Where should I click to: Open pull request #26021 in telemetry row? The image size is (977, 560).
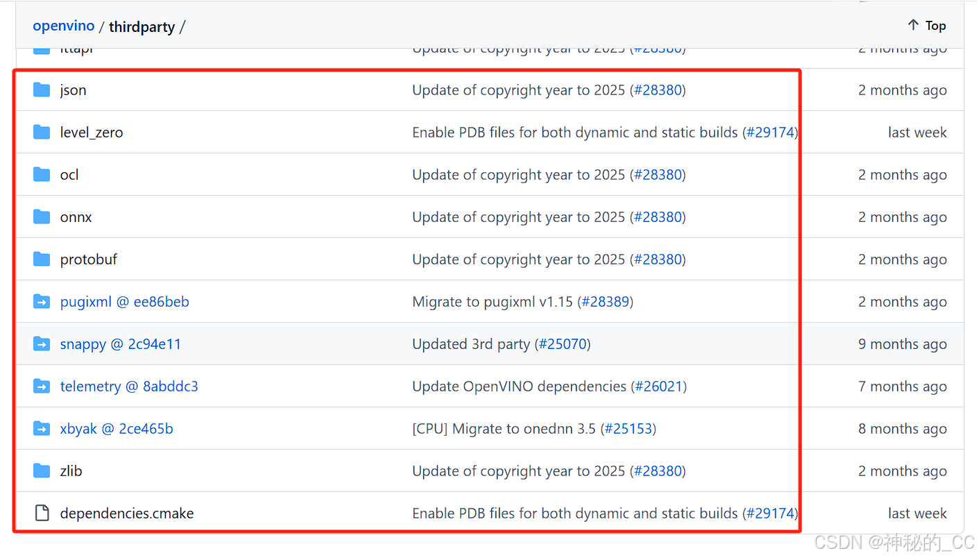pos(659,387)
